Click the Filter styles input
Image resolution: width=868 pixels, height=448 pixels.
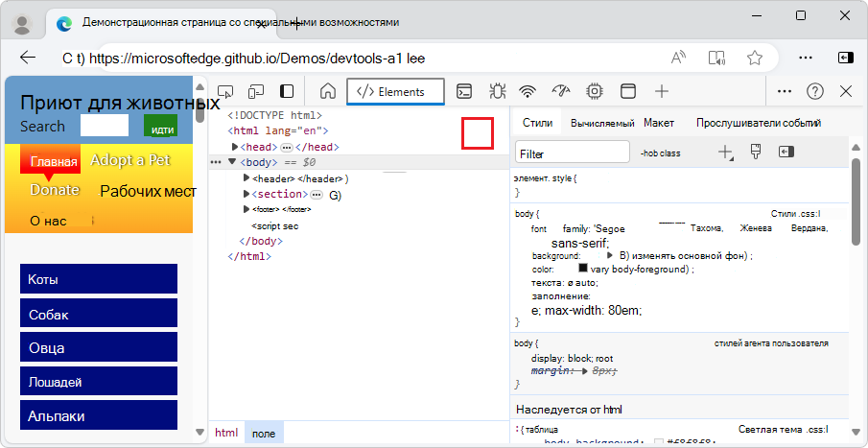tap(573, 153)
